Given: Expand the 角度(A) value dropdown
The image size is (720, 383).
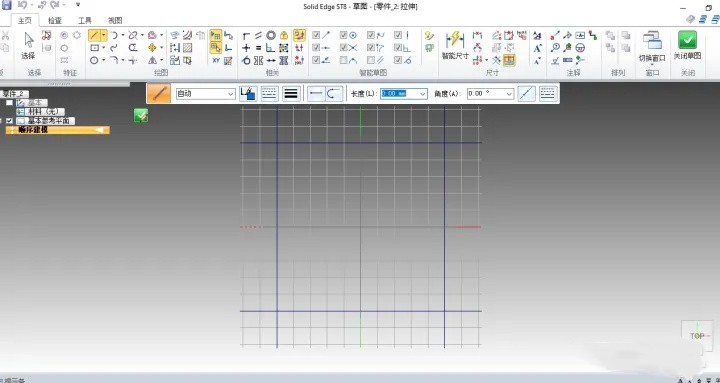Looking at the screenshot, I should coord(509,94).
